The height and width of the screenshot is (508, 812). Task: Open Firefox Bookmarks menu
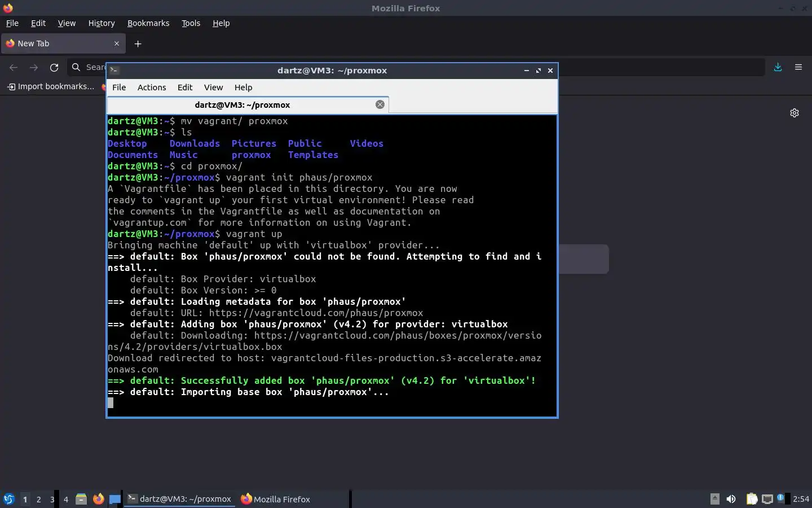coord(148,23)
